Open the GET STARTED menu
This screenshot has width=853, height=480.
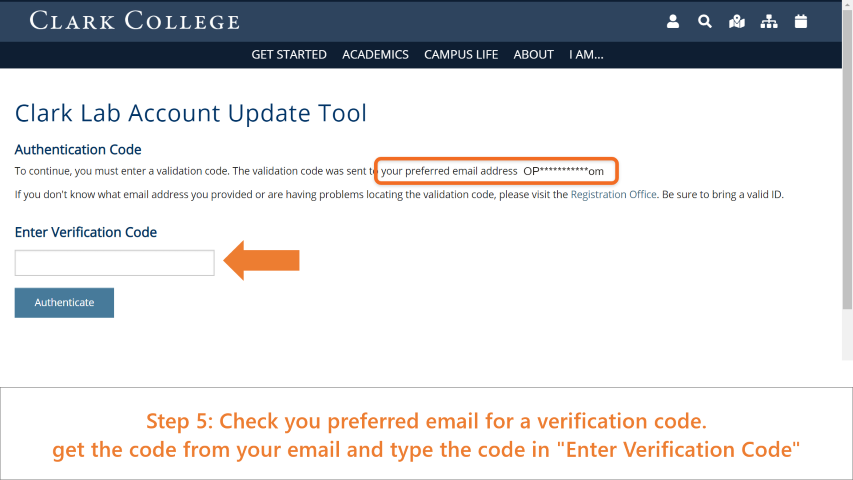pyautogui.click(x=289, y=54)
